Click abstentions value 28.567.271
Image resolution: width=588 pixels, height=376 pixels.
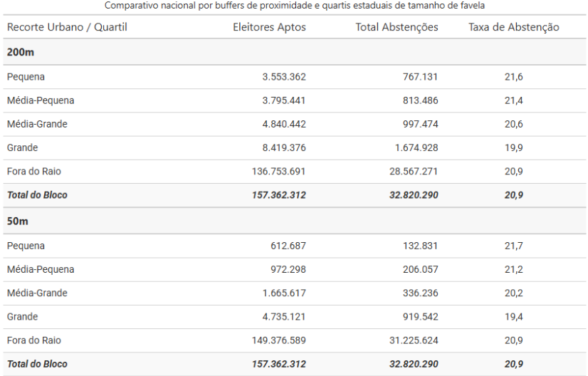(x=414, y=172)
